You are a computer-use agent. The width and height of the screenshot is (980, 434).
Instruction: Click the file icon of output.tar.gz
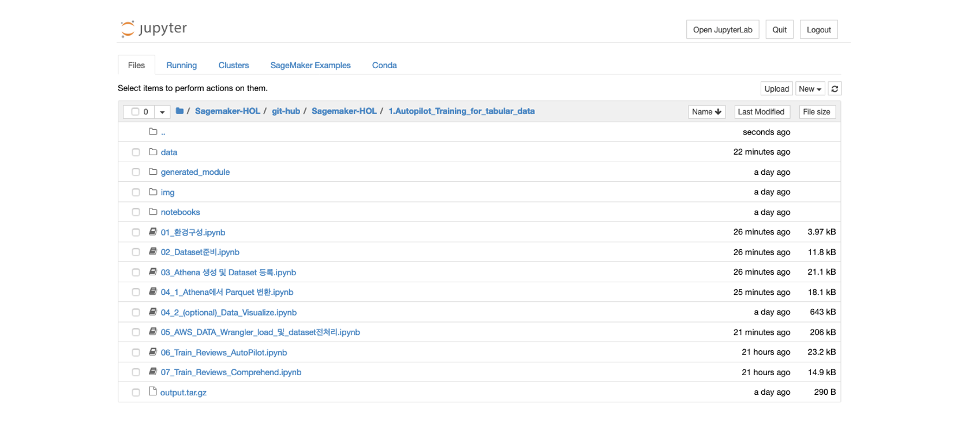pyautogui.click(x=153, y=391)
